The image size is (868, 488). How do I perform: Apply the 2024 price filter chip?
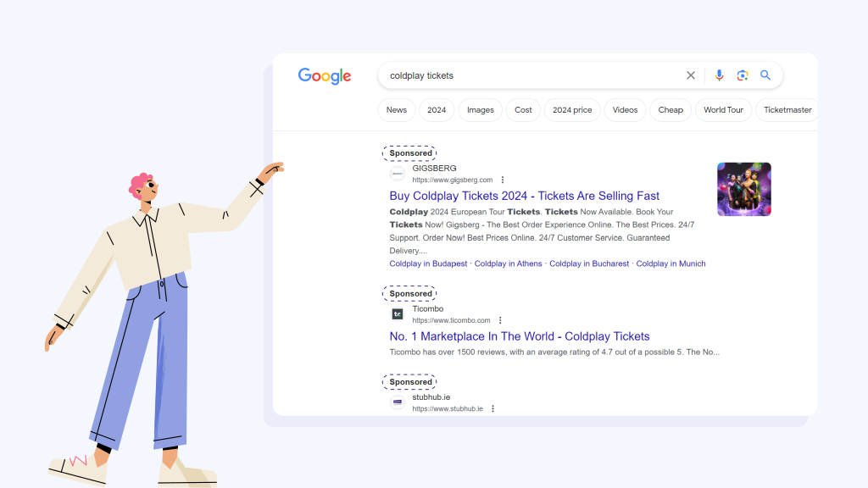coord(572,109)
